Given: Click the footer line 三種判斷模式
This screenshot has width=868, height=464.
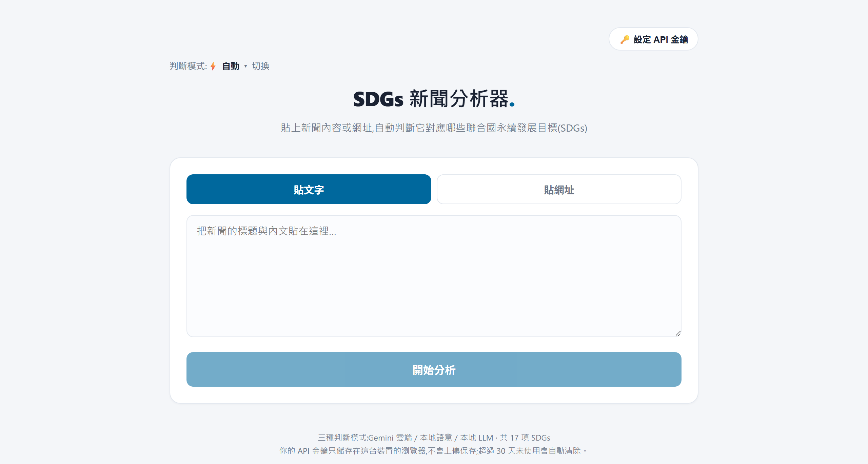Looking at the screenshot, I should [x=434, y=438].
